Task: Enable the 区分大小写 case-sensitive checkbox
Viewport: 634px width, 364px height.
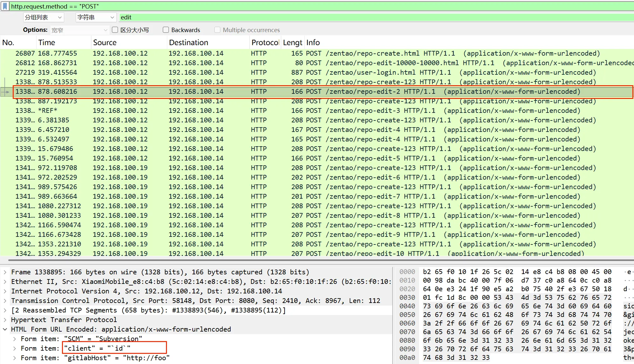Action: click(115, 30)
